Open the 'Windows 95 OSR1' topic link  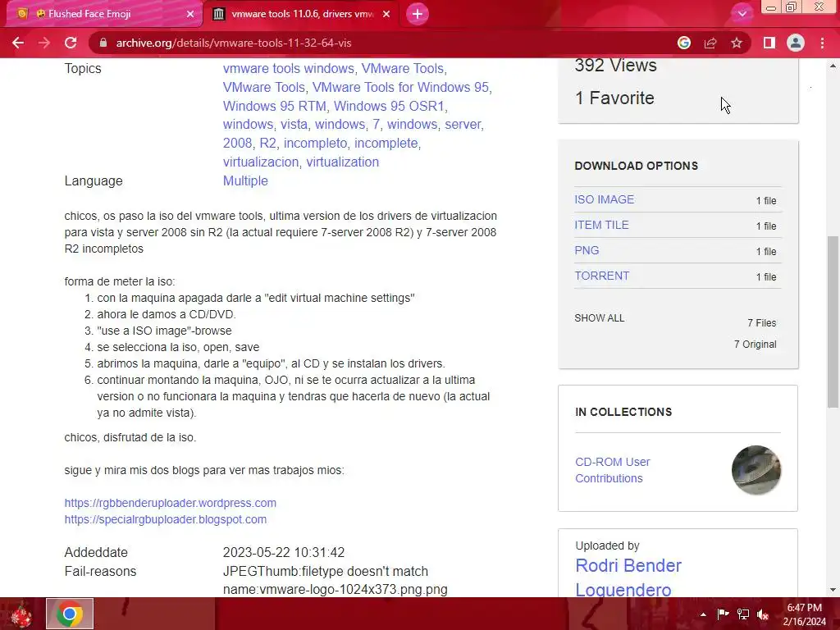pos(389,106)
